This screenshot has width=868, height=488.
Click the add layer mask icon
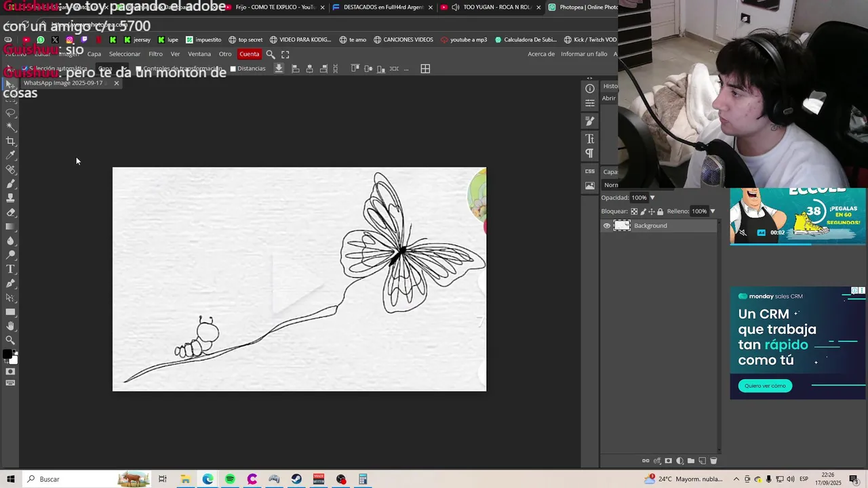[x=669, y=461]
